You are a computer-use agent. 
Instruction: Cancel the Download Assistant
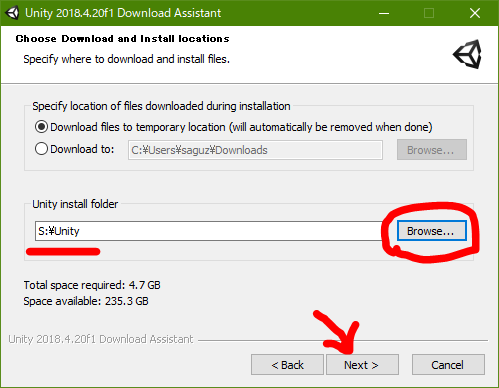click(x=448, y=365)
